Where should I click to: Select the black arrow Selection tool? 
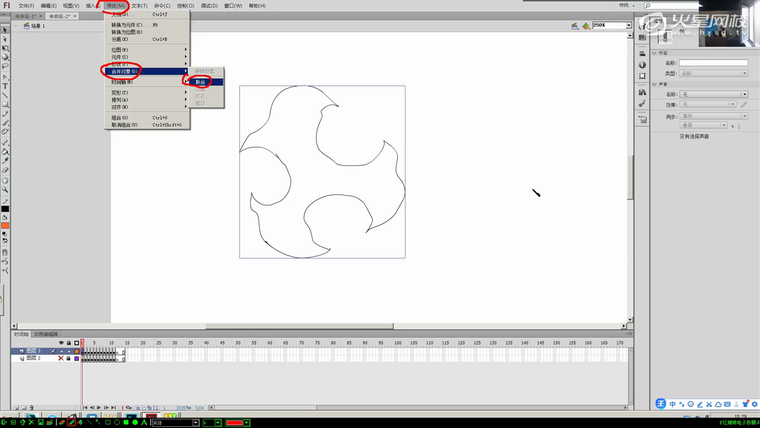[x=5, y=29]
